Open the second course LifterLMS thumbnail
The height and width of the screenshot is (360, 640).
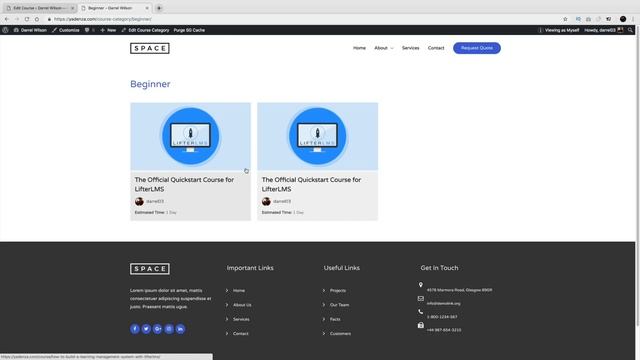pyautogui.click(x=318, y=136)
